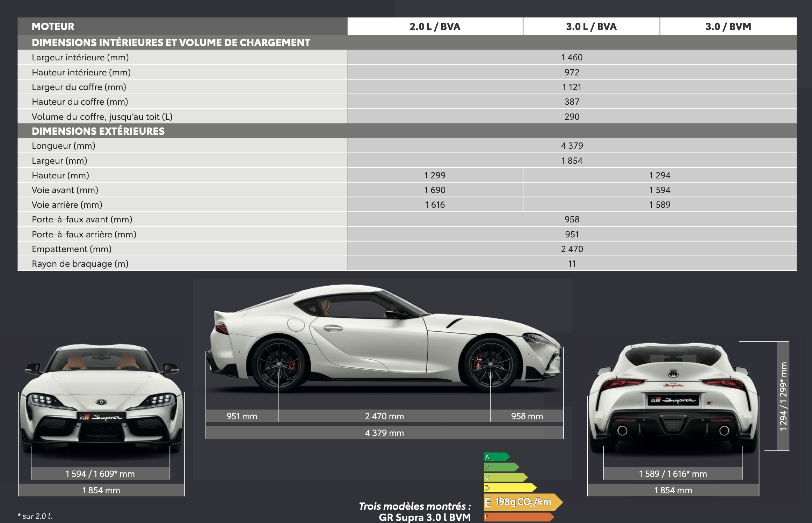Click the 972 interior height value

coord(572,72)
